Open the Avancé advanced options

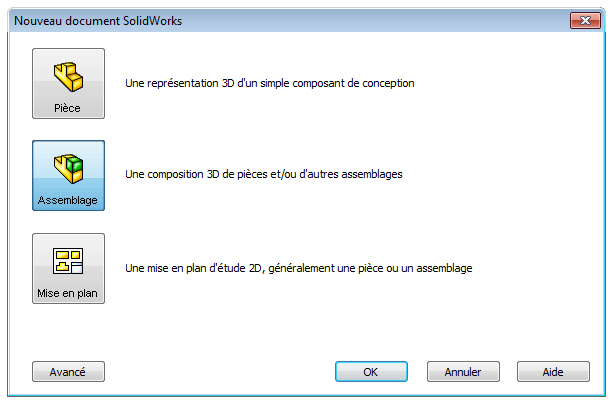click(x=68, y=372)
